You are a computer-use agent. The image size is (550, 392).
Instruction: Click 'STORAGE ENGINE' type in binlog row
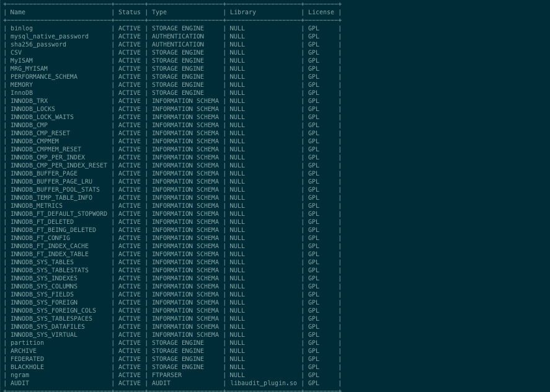coord(178,29)
